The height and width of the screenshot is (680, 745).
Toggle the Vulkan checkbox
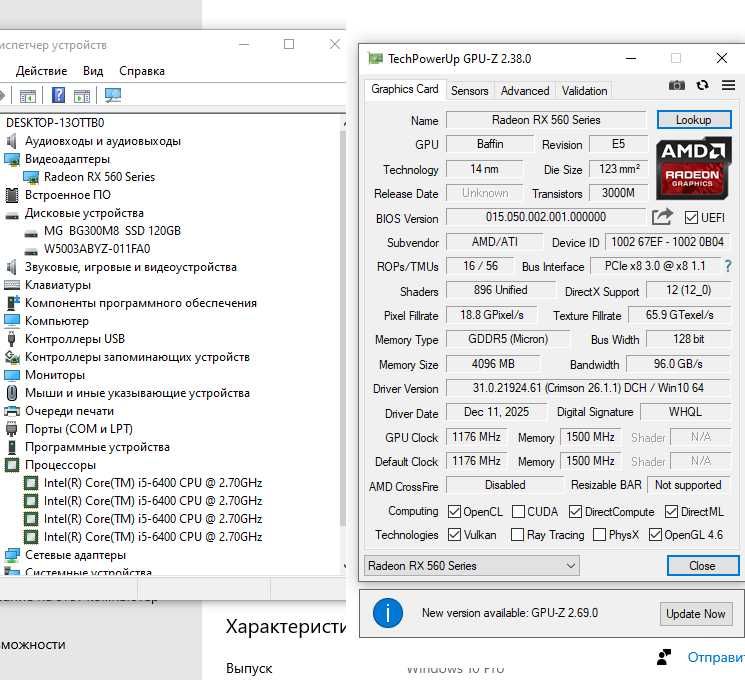point(454,535)
